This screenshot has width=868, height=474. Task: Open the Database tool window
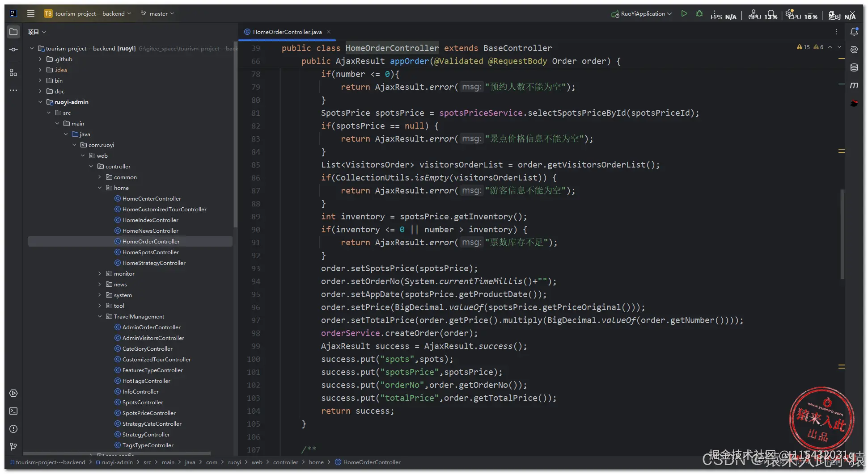pyautogui.click(x=854, y=67)
